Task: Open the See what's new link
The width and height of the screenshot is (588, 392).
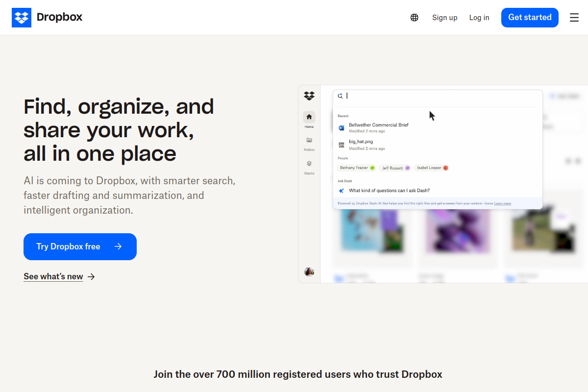Action: point(53,276)
